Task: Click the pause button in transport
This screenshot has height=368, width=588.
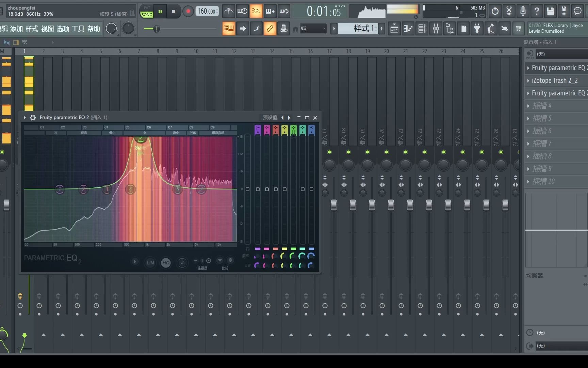Action: click(x=160, y=11)
